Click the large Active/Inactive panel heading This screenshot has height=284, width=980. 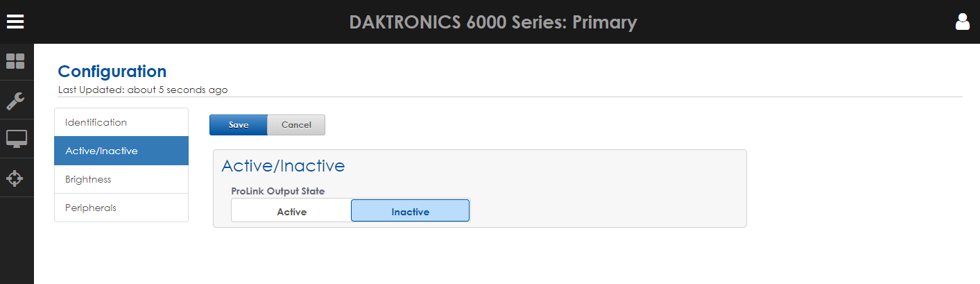pyautogui.click(x=283, y=166)
